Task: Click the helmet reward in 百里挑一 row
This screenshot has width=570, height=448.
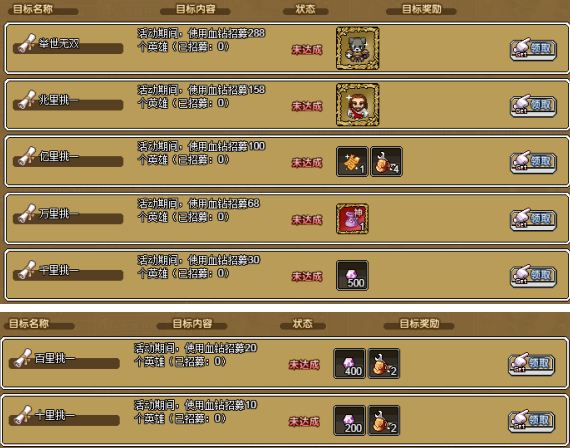Action: 384,364
